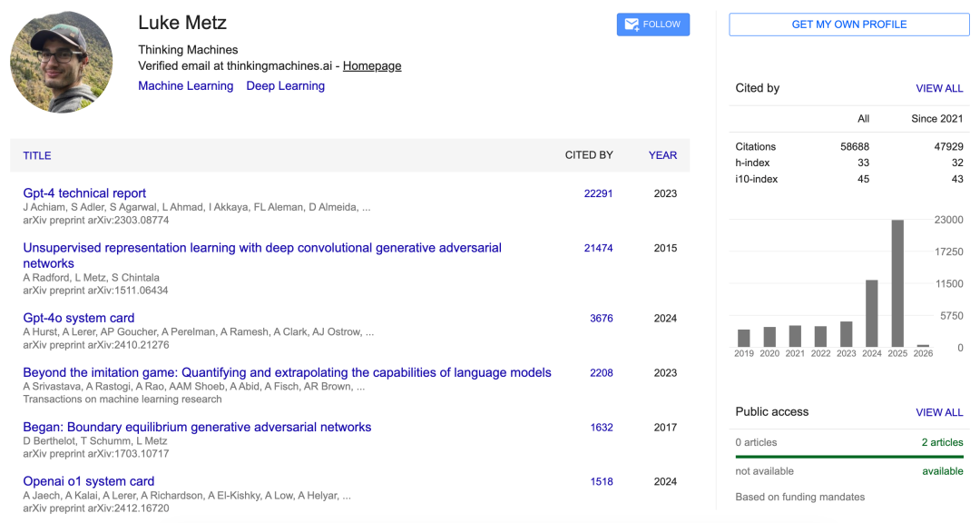Click the A Radford, L Metz, S Chintala authors
Viewport: 980px width, 523px height.
tap(92, 277)
